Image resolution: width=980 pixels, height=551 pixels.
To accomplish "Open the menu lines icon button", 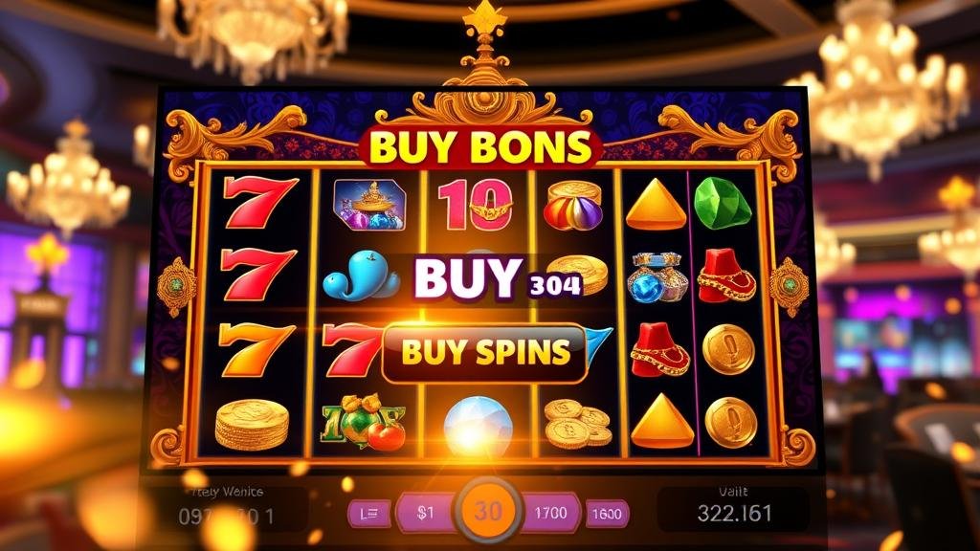I will point(369,514).
